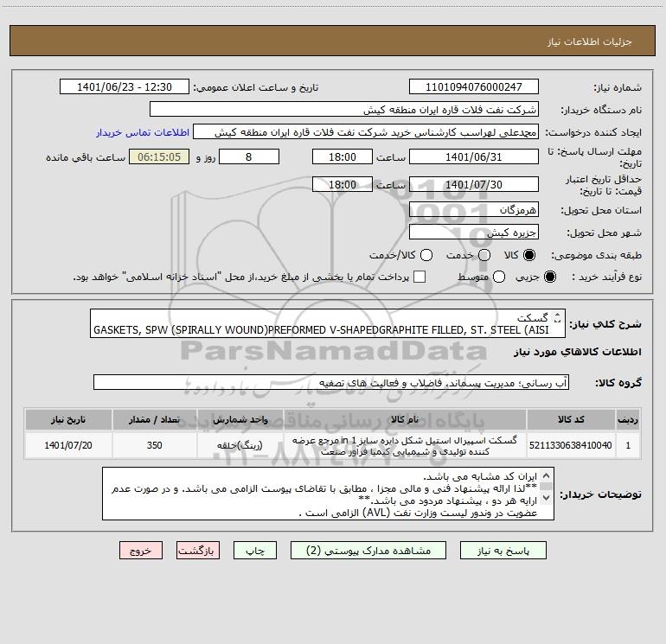Viewport: 666px width, 644px height.
Task: Click the remaining time 06:15:05 field
Action: click(159, 156)
